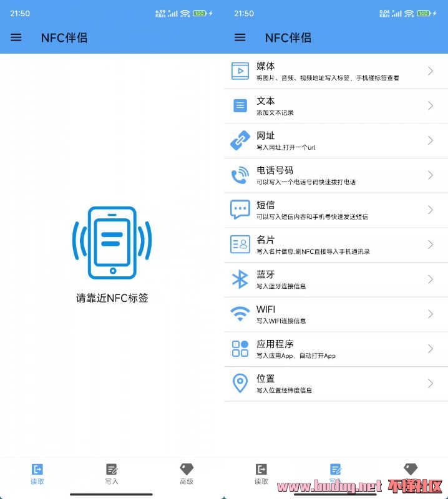Expand the 位置 row chevron

coord(431,383)
